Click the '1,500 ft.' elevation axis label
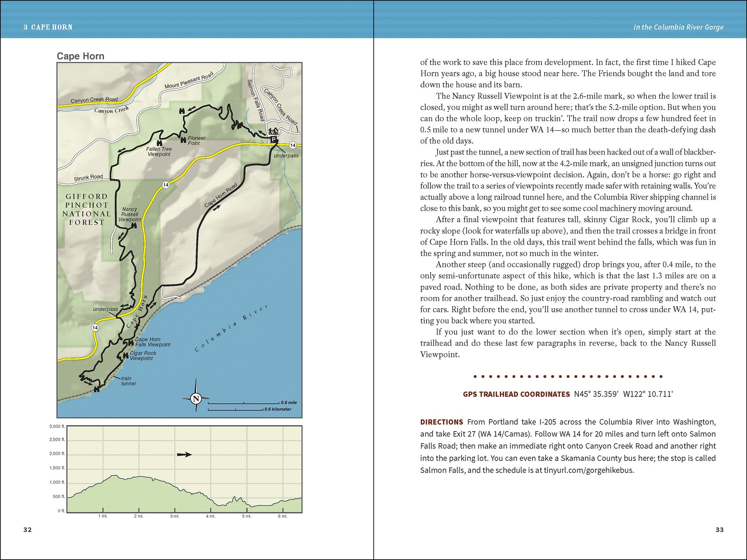The image size is (747, 560). tap(57, 468)
